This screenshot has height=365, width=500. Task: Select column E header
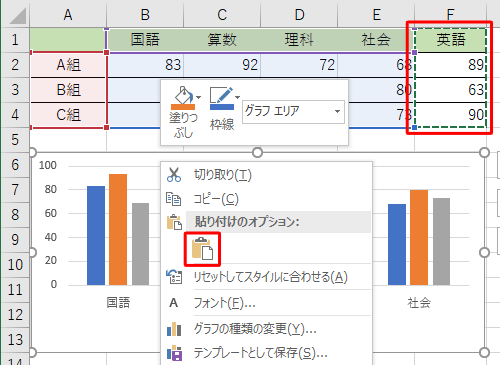[x=376, y=15]
